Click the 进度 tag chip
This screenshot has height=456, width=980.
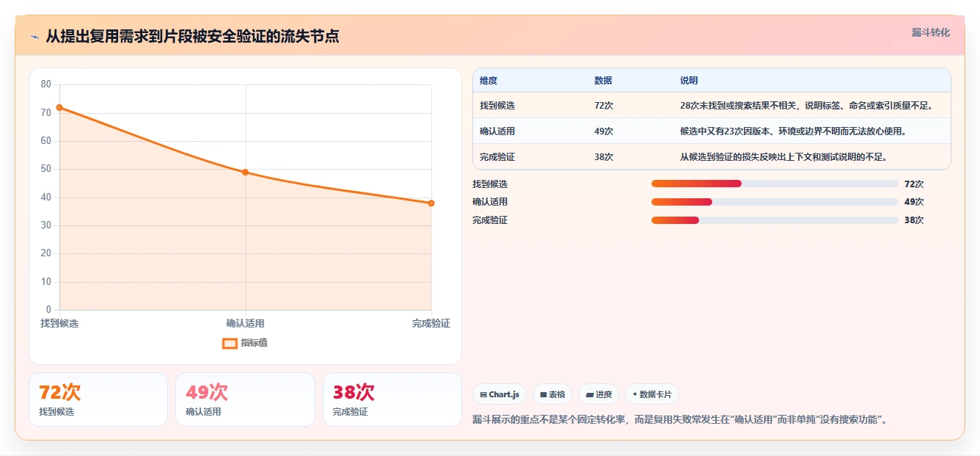599,394
